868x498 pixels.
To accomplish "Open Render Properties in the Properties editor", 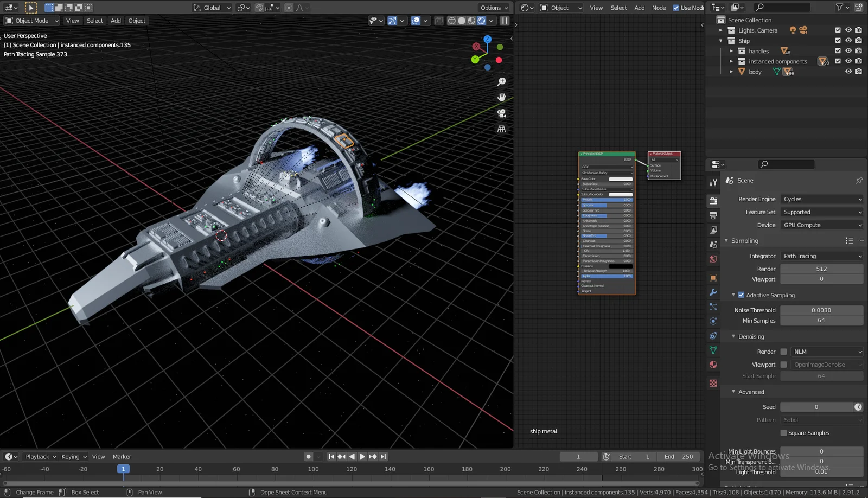I will 713,201.
